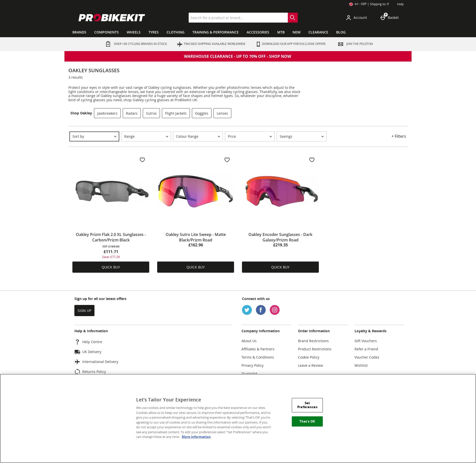Viewport: 476px width, 463px height.
Task: Add Oakley Encoder Sunglasses to wishlist
Action: 312,160
